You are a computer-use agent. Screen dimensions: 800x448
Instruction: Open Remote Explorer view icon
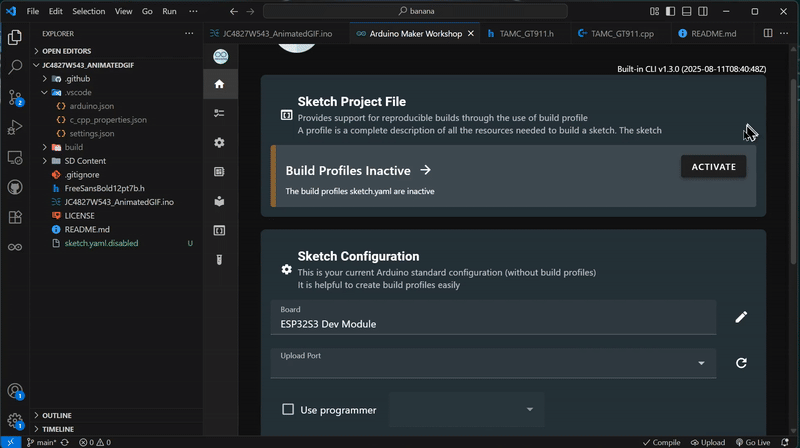click(15, 158)
